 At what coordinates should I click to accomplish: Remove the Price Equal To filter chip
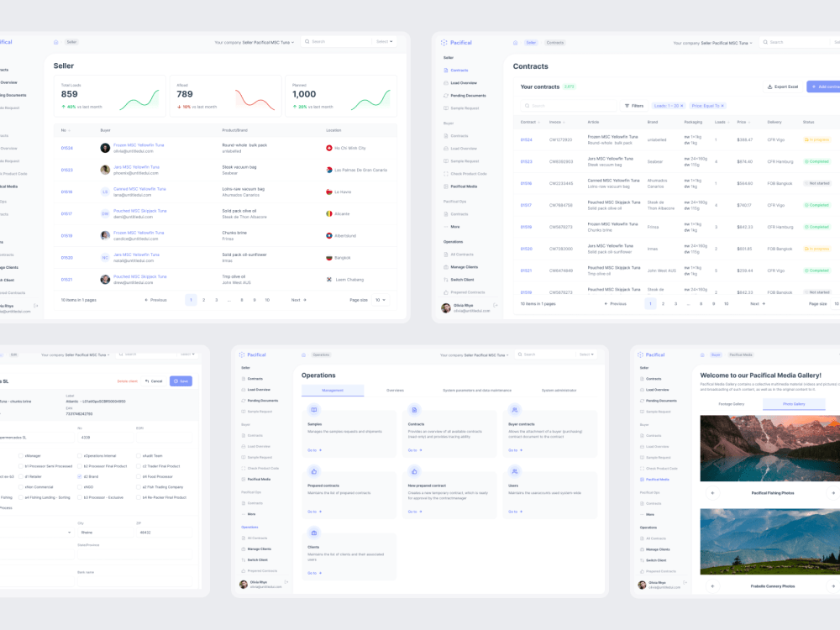coord(722,106)
